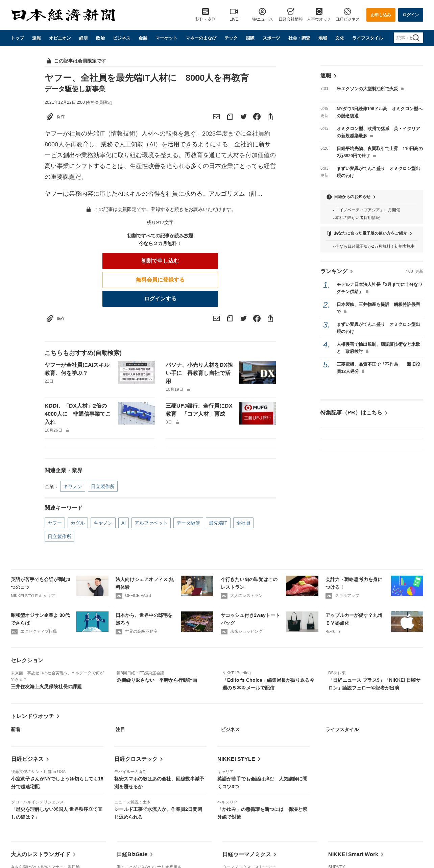Click info icon by 日経からのお知らせ

click(329, 197)
